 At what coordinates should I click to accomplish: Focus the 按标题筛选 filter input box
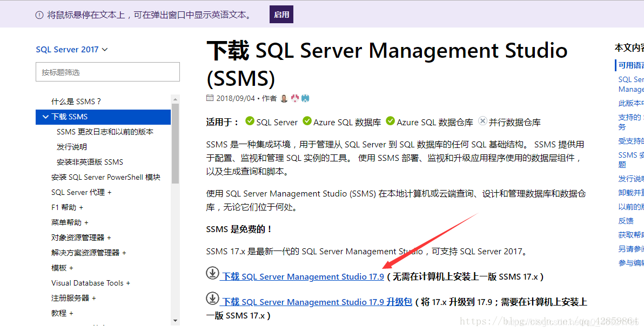coord(108,72)
